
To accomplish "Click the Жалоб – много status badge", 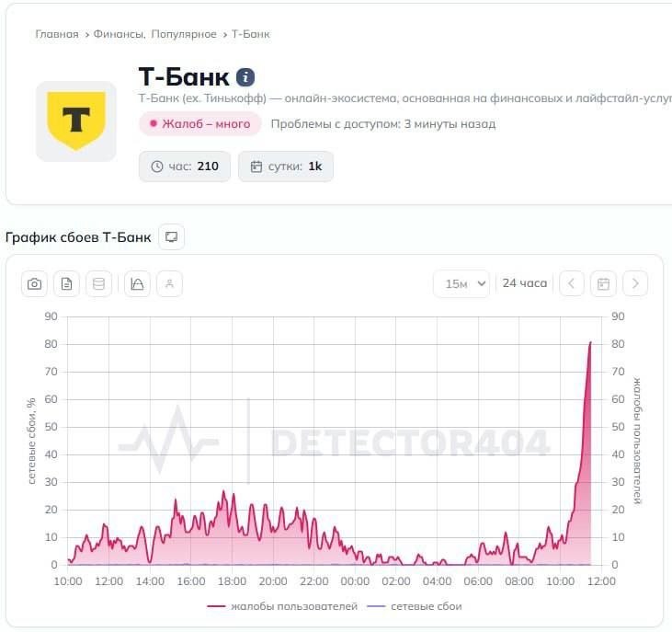I will (x=200, y=124).
